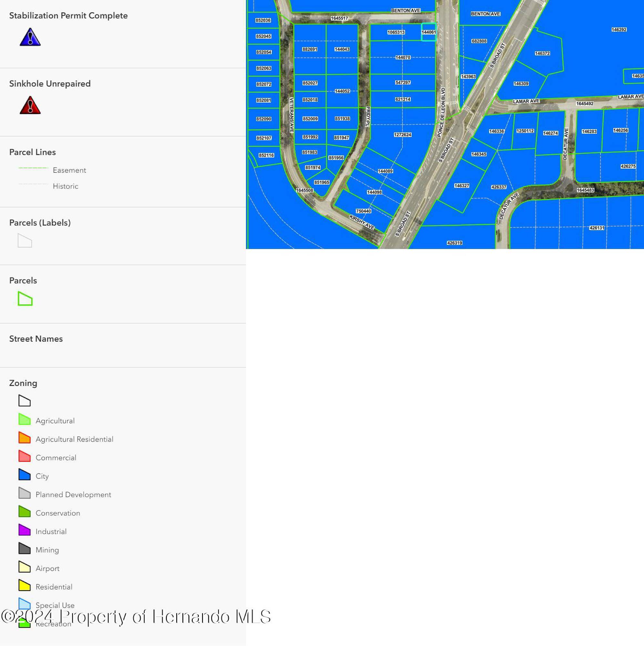Click the red Sinkhole Unrepaired warning icon

point(30,105)
